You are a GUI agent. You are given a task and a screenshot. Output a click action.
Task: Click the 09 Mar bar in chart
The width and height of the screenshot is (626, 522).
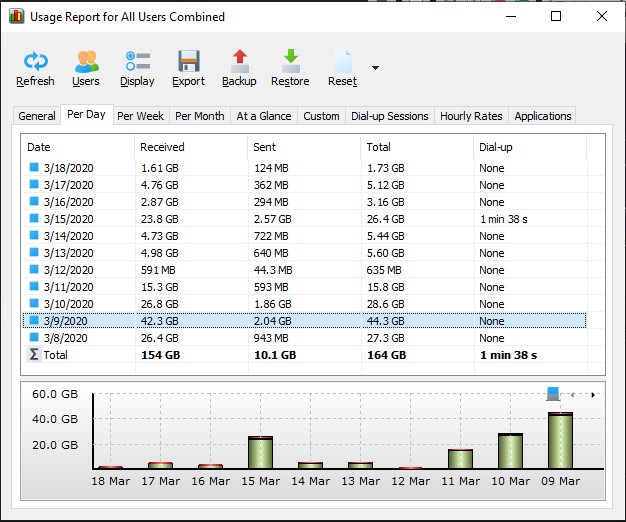pyautogui.click(x=561, y=440)
